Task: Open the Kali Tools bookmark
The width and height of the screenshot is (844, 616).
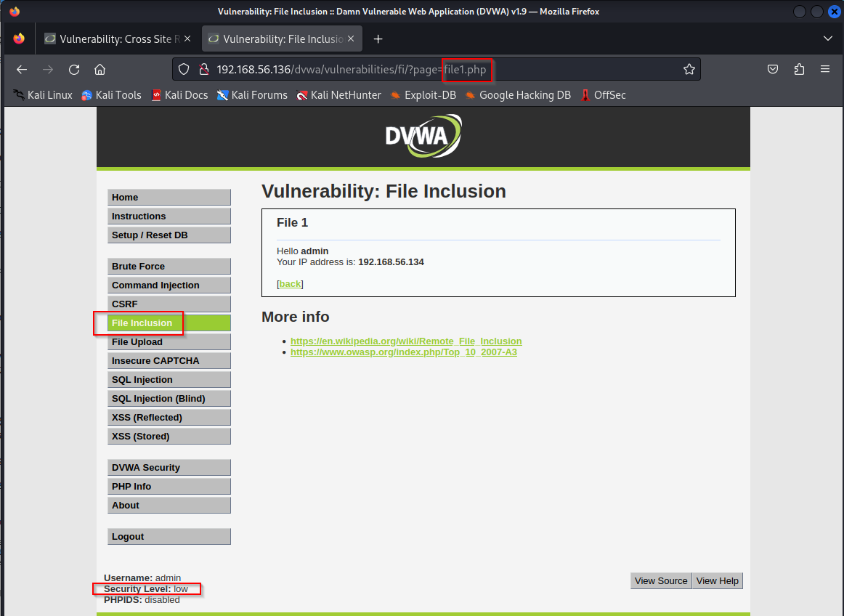Action: coord(111,95)
